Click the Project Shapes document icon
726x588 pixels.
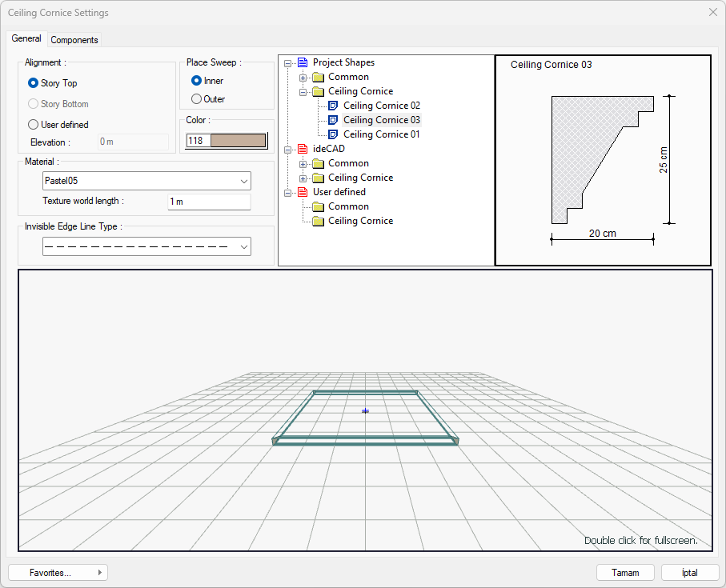coord(302,62)
